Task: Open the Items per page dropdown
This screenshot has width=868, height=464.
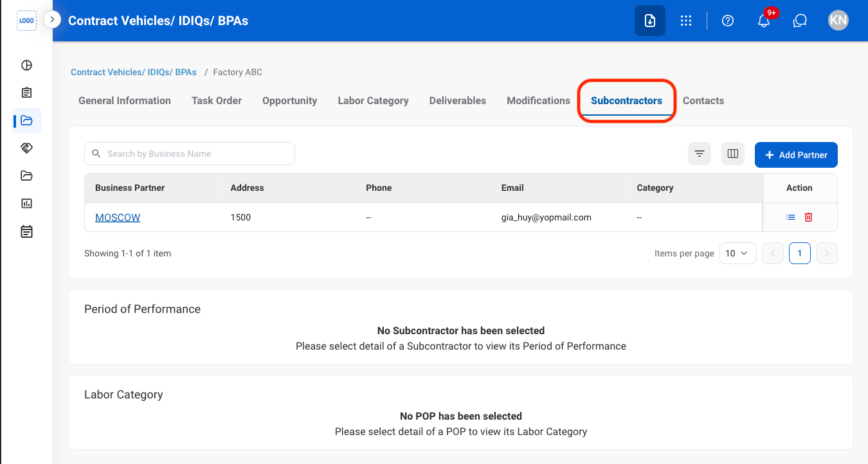Action: [x=738, y=253]
